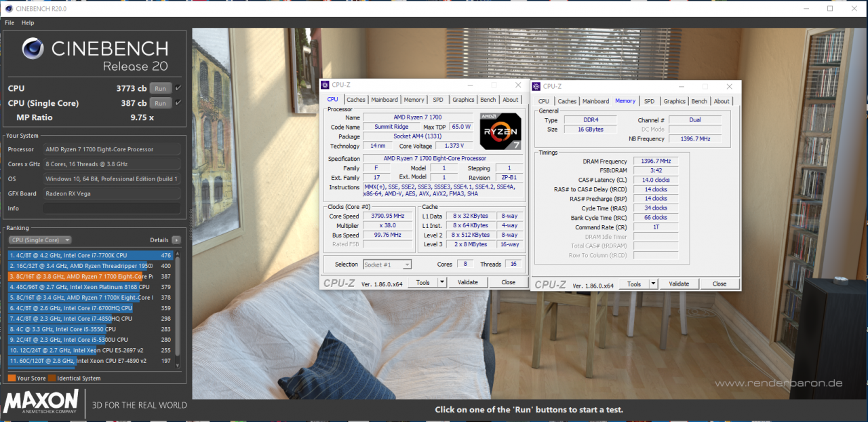Click Close button in right CPU-Z Memory window
868x422 pixels.
(719, 284)
